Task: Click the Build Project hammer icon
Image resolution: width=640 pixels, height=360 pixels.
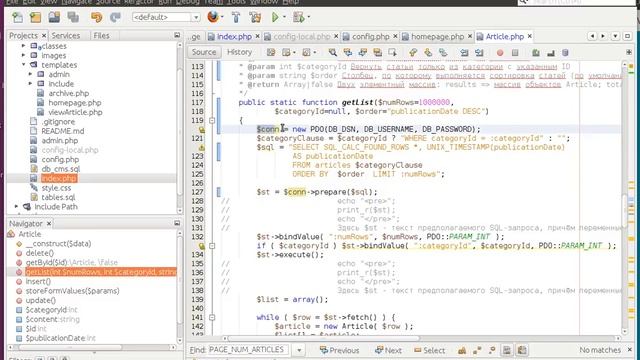Action: 236,17
